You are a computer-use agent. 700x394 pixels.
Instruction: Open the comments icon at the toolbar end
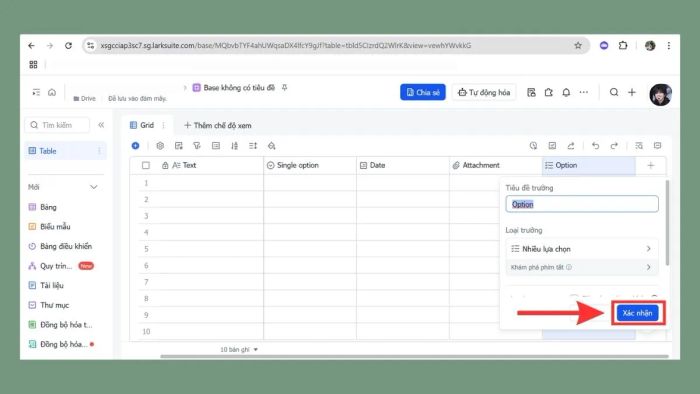point(657,145)
